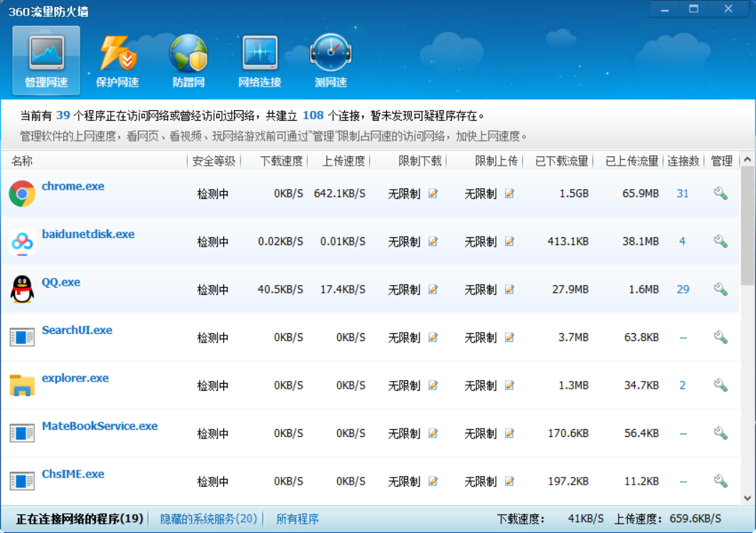
Task: Edit download limit for chrome.exe
Action: tap(433, 193)
